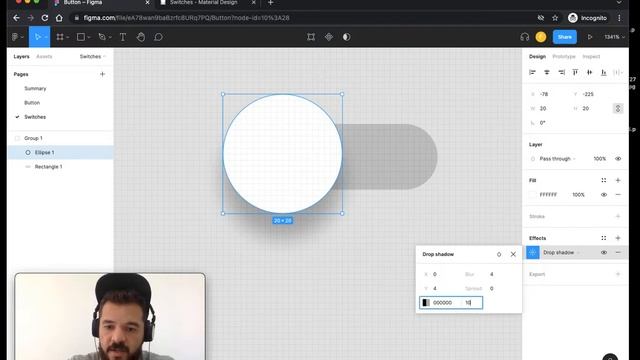Click Fill color swatch FFFFFF

tap(532, 195)
